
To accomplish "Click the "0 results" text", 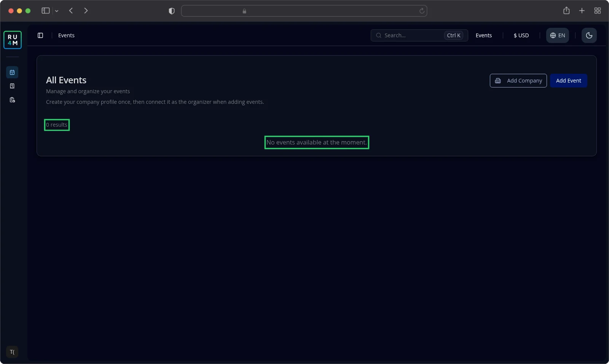I will 57,125.
